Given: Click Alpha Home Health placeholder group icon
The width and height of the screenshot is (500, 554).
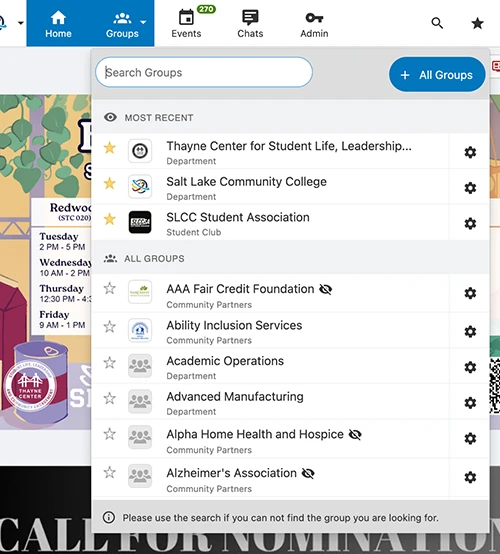Looking at the screenshot, I should [140, 437].
